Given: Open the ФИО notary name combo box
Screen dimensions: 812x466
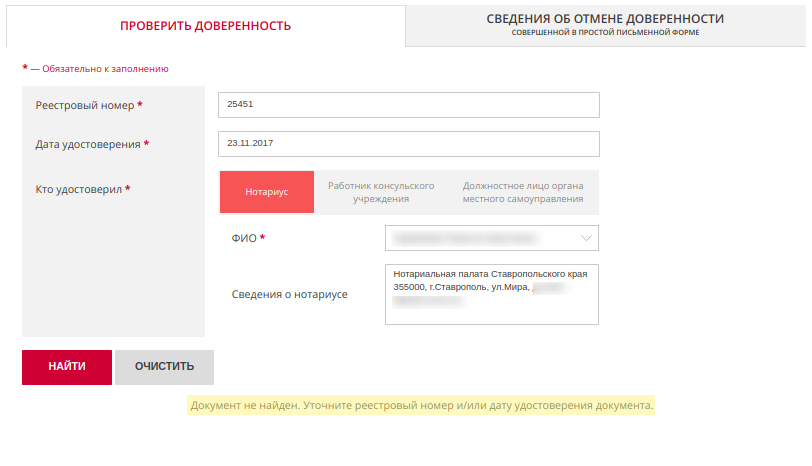Looking at the screenshot, I should [x=491, y=238].
